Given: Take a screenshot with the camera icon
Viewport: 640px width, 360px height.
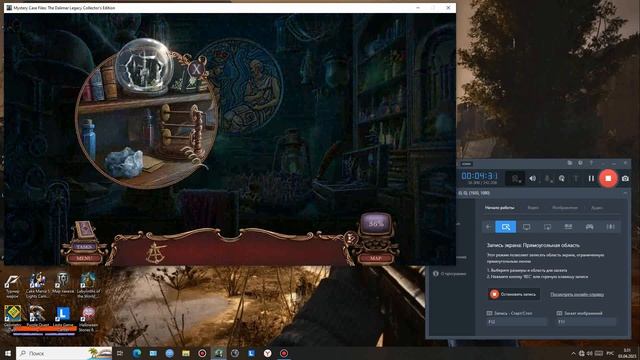Looking at the screenshot, I should coord(625,178).
